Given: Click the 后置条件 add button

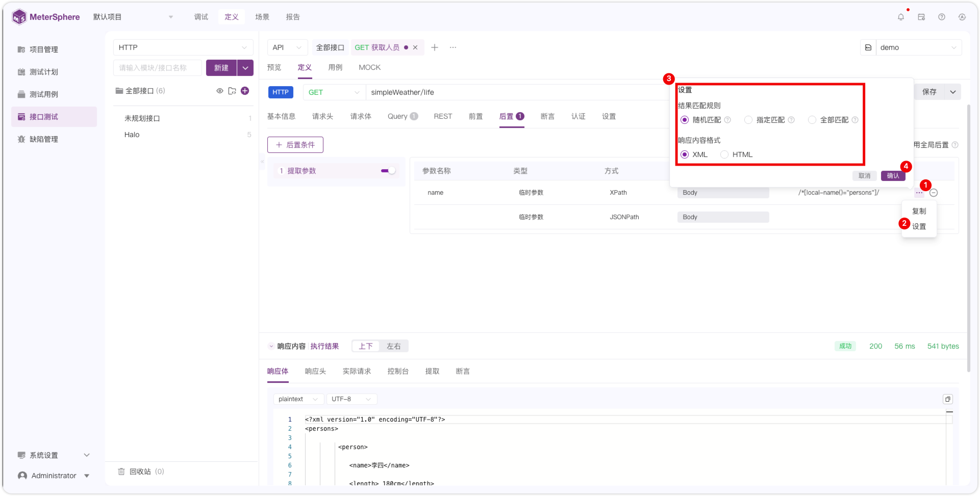Looking at the screenshot, I should tap(295, 145).
